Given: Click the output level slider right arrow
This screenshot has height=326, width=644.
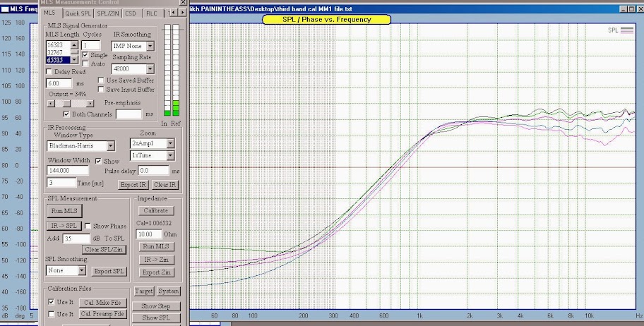Looking at the screenshot, I should coord(90,103).
